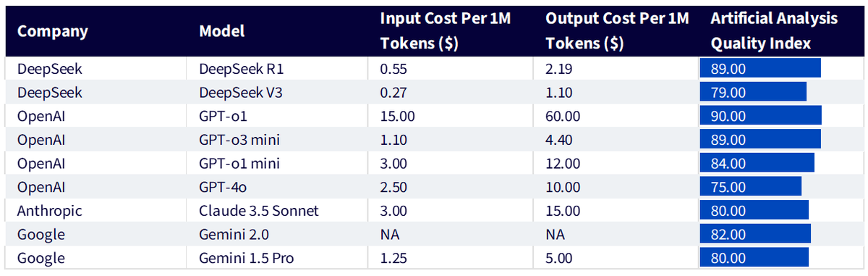Viewport: 868px width, 276px height.
Task: Click the 75.00 quality index bar
Action: [751, 187]
